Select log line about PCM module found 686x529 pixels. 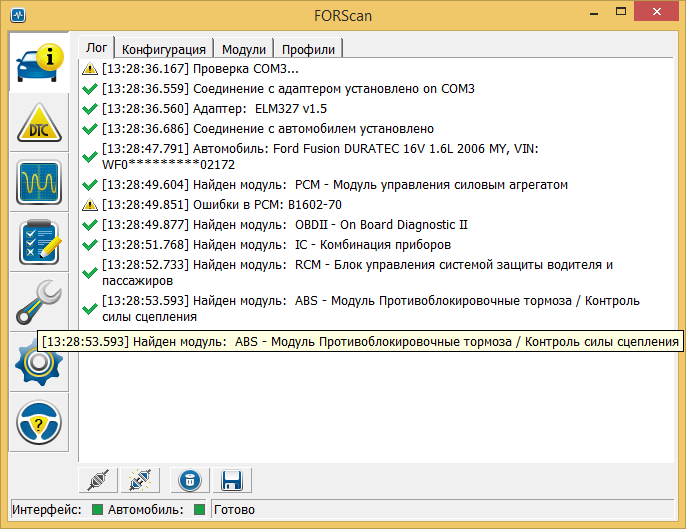(335, 185)
